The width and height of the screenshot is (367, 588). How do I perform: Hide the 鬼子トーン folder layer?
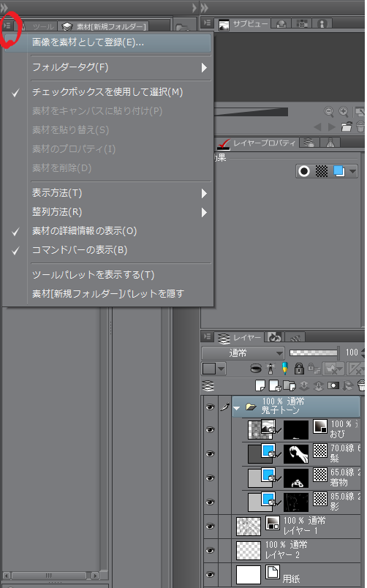[211, 407]
